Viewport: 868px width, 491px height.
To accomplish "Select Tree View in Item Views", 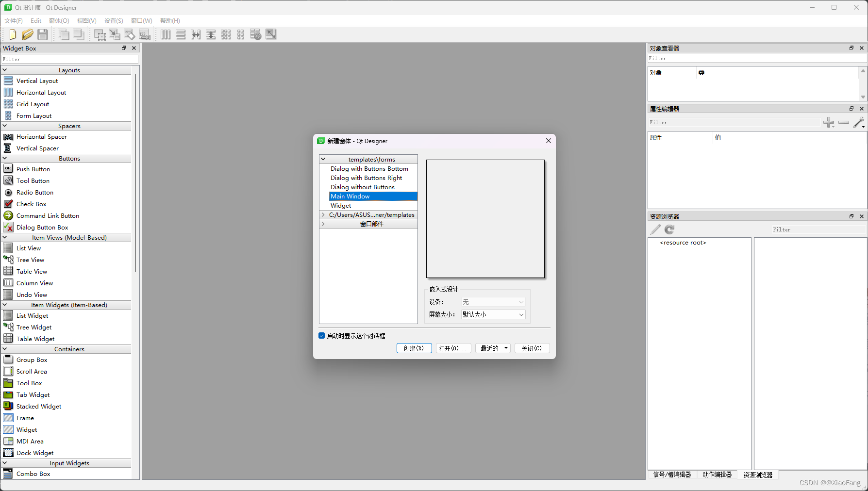I will tap(30, 260).
